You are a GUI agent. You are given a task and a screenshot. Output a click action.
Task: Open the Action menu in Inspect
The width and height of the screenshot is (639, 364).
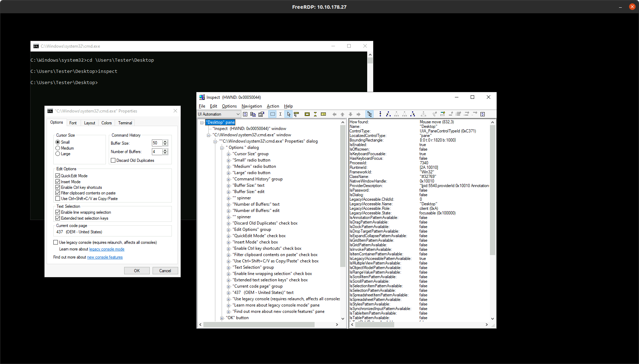pos(273,106)
